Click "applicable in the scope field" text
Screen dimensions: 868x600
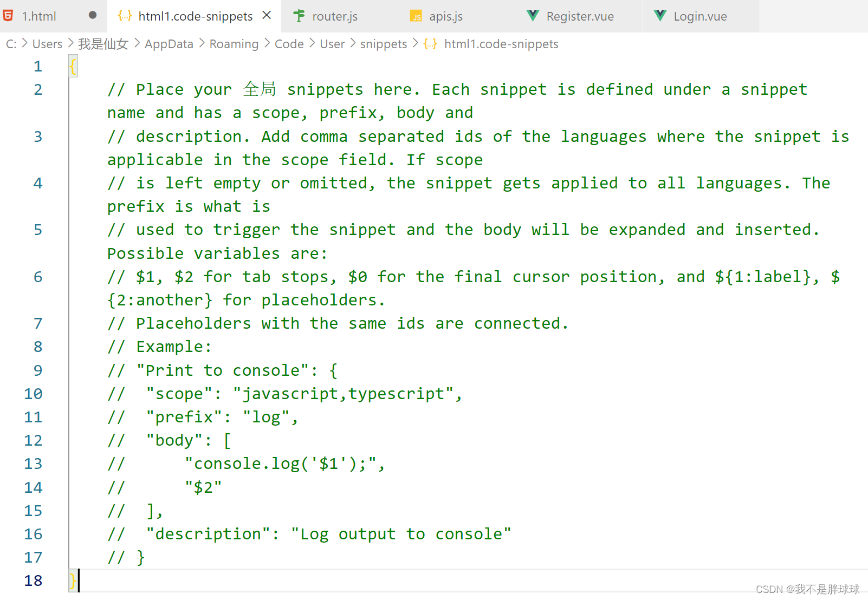248,160
